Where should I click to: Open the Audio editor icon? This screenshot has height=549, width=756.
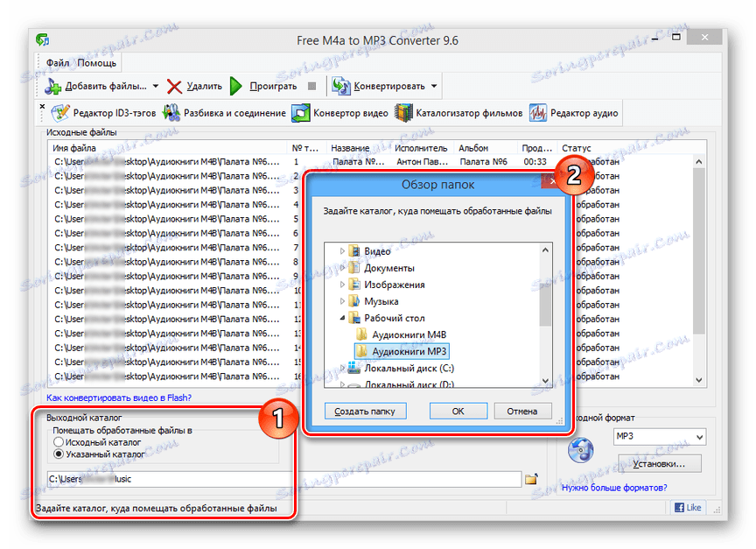coord(537,113)
